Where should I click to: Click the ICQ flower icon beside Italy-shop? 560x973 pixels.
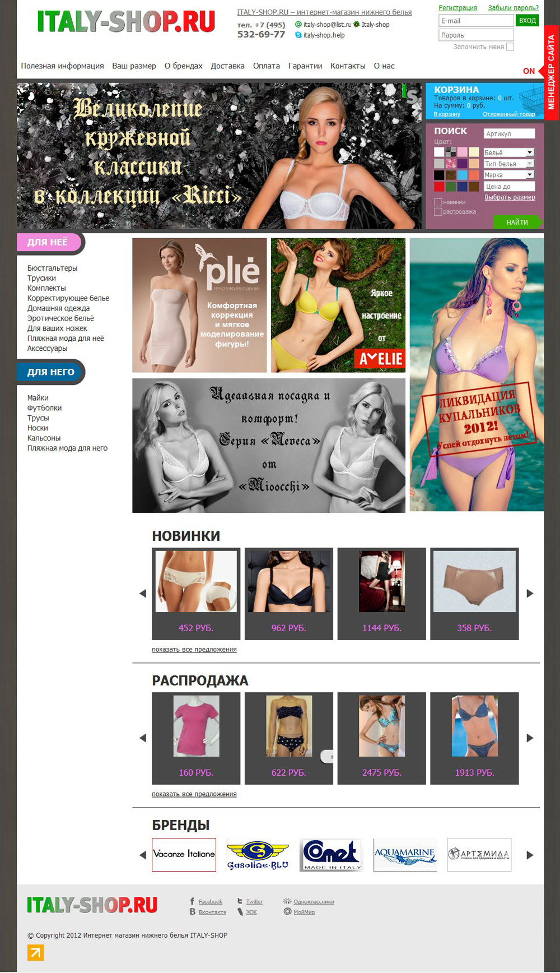click(357, 25)
